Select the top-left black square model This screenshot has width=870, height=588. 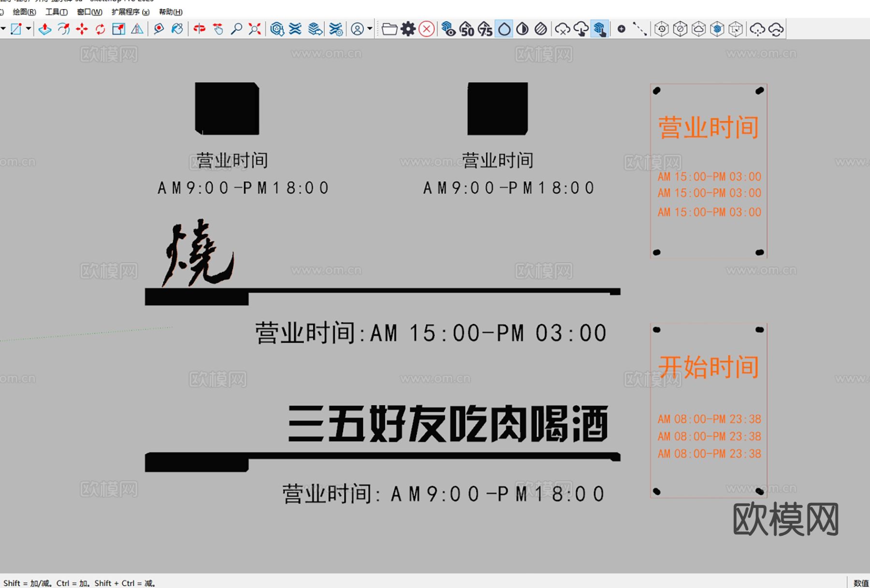tap(227, 109)
